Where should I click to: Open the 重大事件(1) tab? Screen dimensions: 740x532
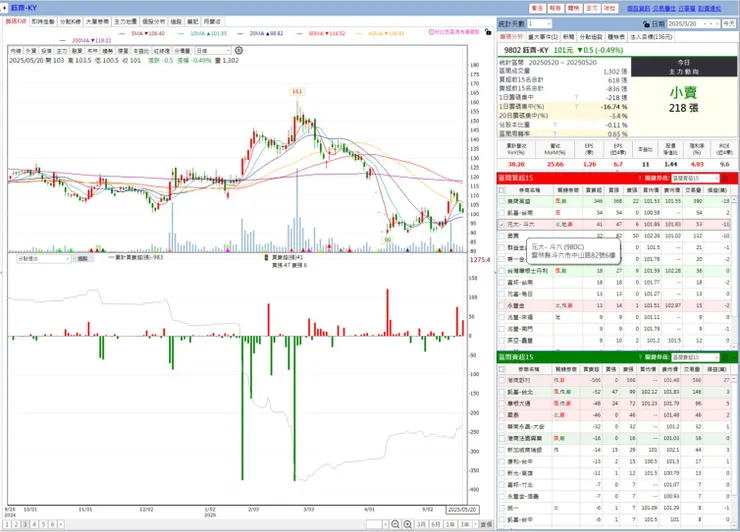(x=542, y=37)
